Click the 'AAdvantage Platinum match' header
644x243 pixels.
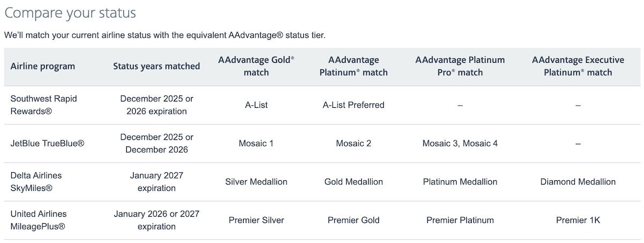(353, 67)
